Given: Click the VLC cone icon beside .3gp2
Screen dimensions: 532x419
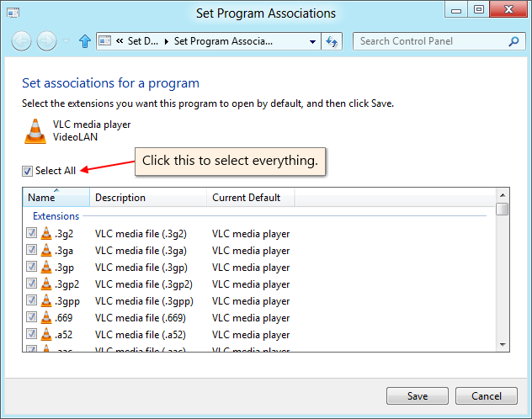Looking at the screenshot, I should [46, 284].
